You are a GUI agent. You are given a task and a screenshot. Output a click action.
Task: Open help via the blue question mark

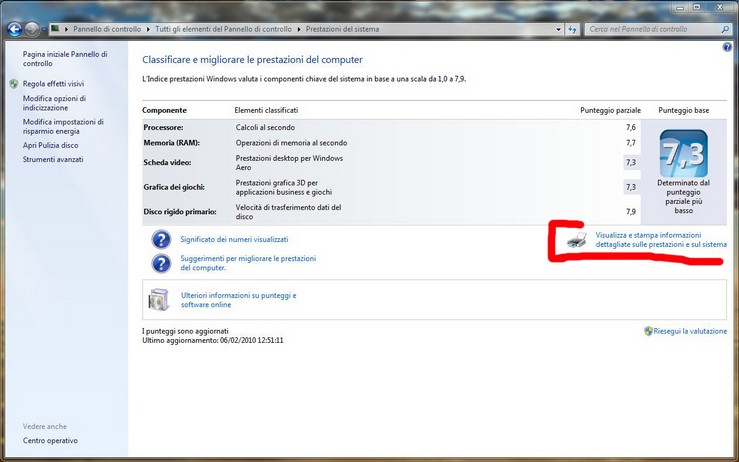coord(727,47)
